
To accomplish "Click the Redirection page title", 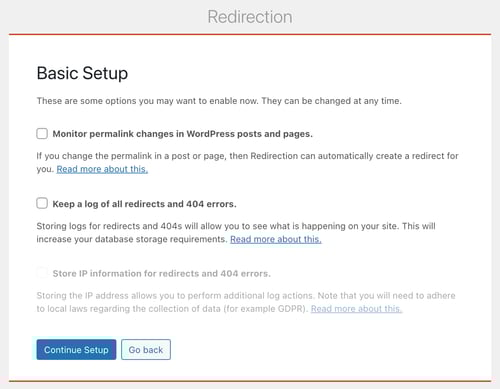I will point(250,17).
